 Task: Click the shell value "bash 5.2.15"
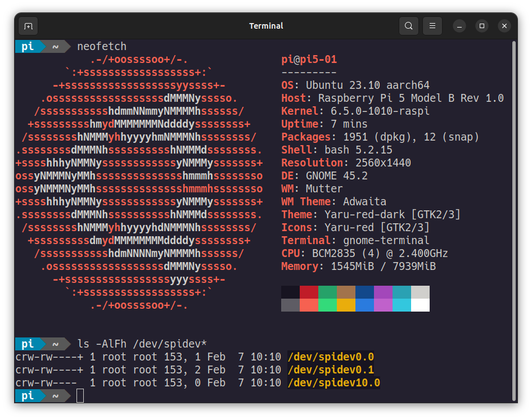click(x=358, y=150)
